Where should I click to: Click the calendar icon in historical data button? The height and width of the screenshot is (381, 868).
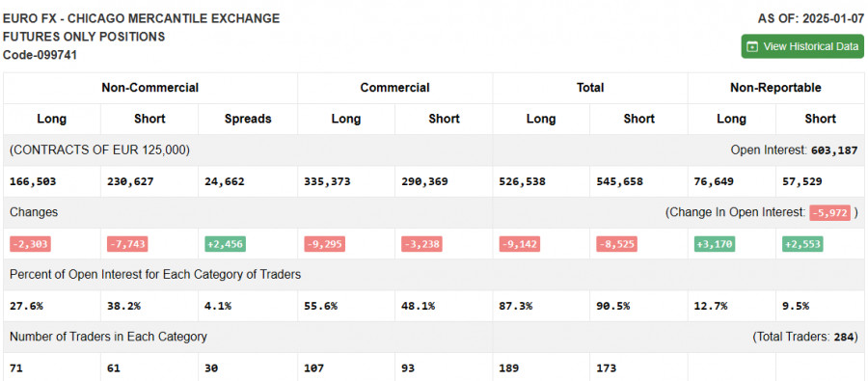(x=751, y=46)
